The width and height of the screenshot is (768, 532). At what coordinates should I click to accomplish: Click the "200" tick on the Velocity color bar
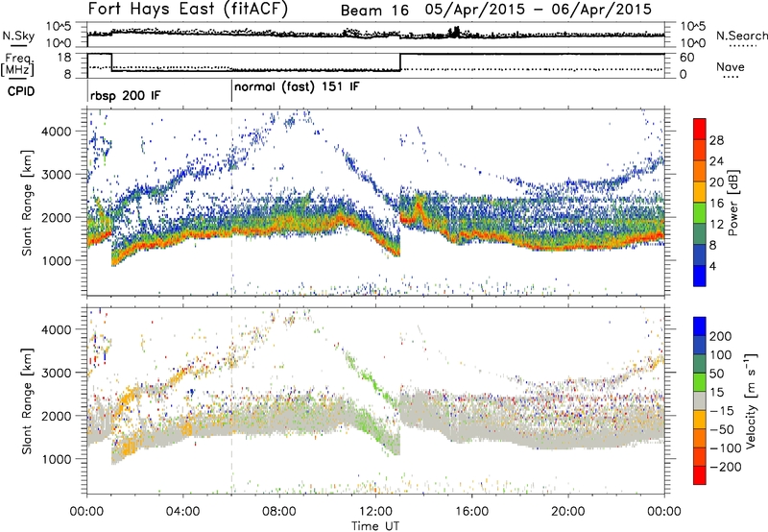(x=721, y=336)
